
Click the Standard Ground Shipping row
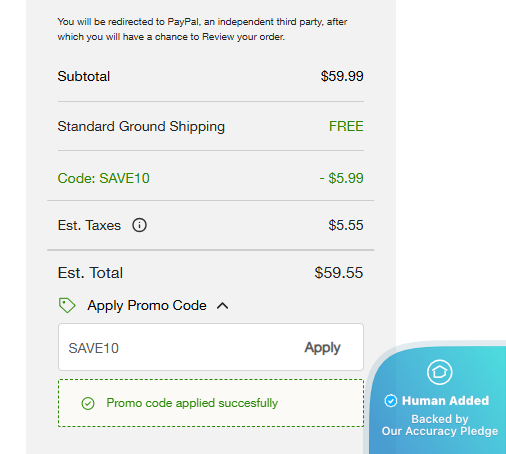pos(211,126)
